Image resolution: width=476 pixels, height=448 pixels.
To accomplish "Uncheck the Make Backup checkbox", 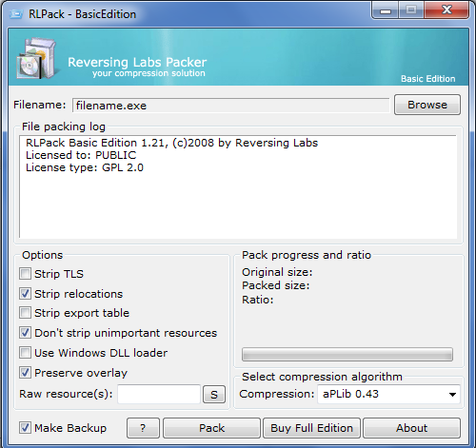I will [x=25, y=428].
